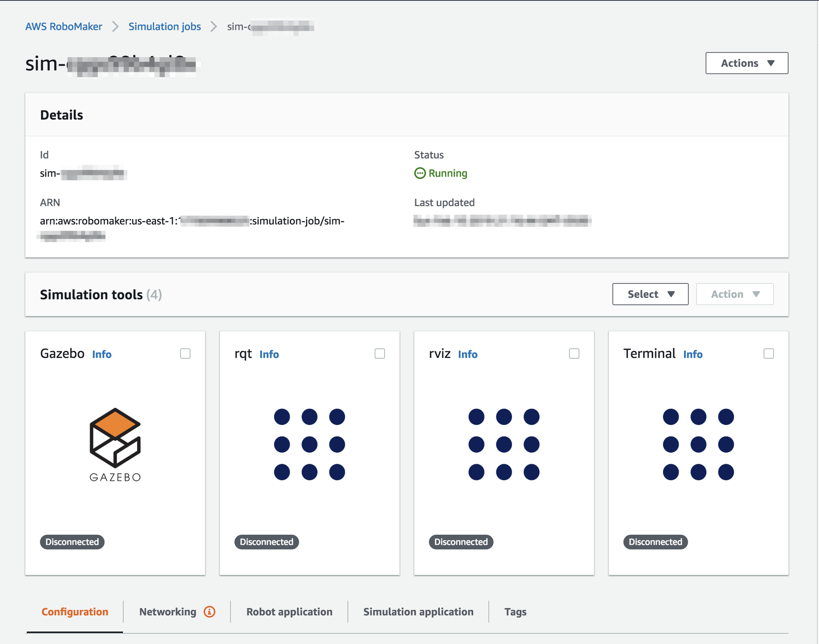The height and width of the screenshot is (644, 819).
Task: Click the Details section heading
Action: (x=62, y=115)
